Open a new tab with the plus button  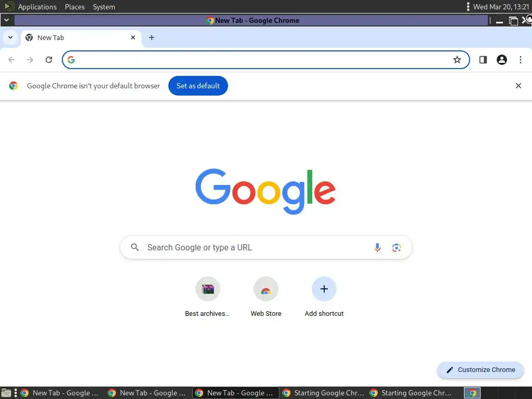pyautogui.click(x=152, y=37)
